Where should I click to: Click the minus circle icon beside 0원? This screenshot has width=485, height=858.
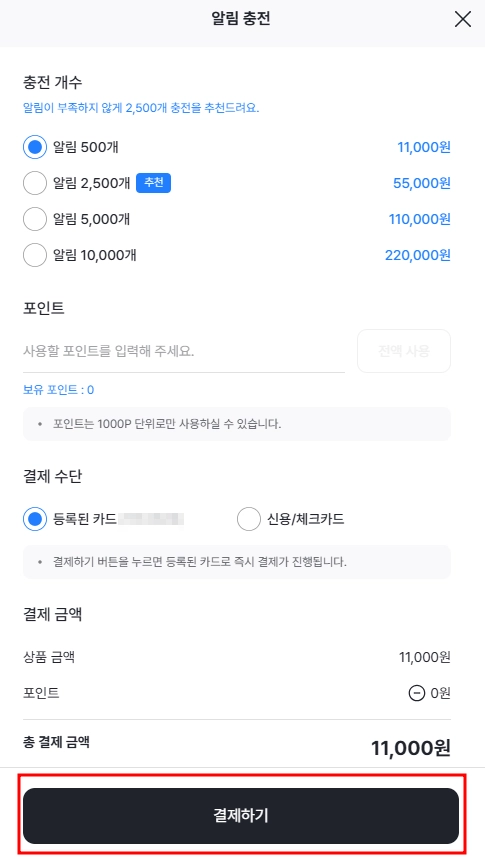pyautogui.click(x=417, y=693)
